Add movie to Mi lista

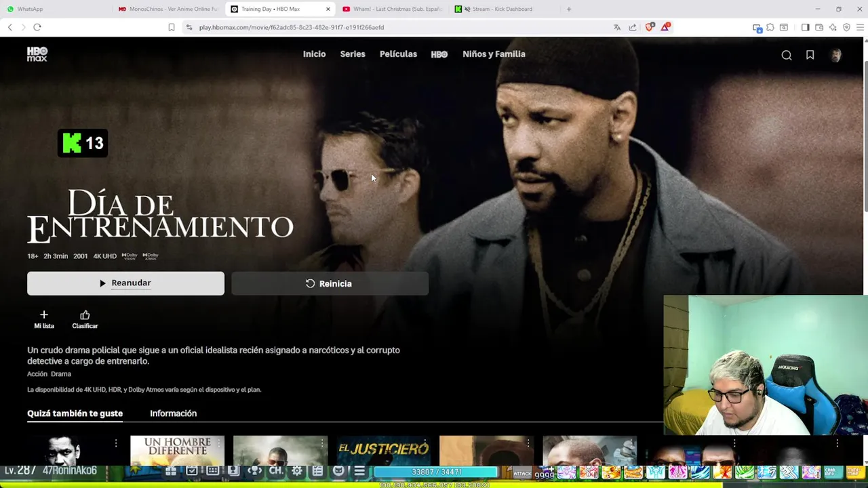tap(44, 319)
